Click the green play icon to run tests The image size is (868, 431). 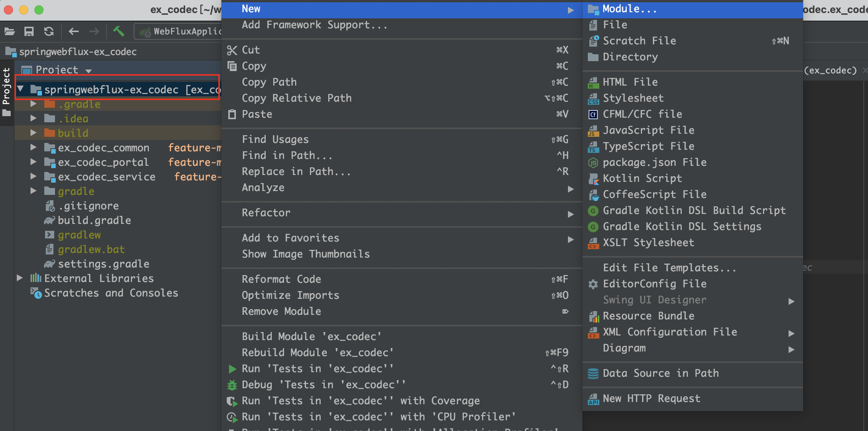coord(232,369)
